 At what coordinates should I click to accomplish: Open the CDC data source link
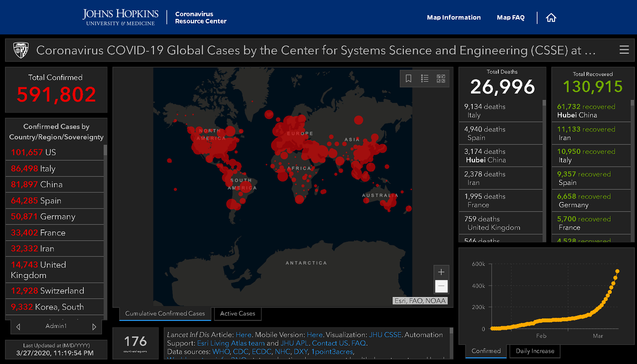point(241,352)
